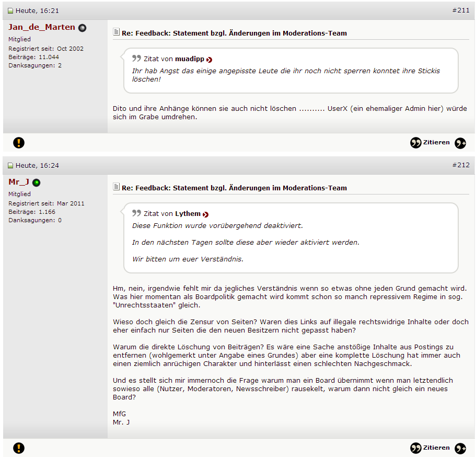Click online status icon beside Mr_J

point(37,182)
